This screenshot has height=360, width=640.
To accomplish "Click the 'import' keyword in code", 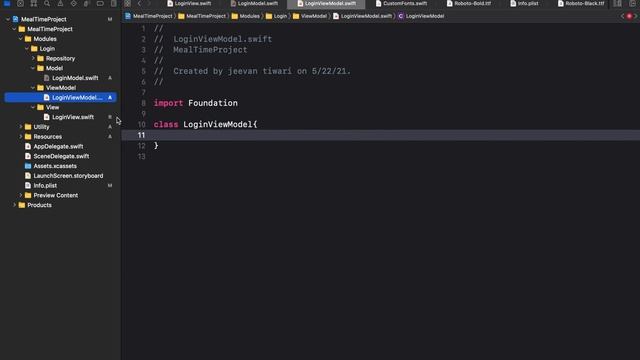I will [x=168, y=103].
